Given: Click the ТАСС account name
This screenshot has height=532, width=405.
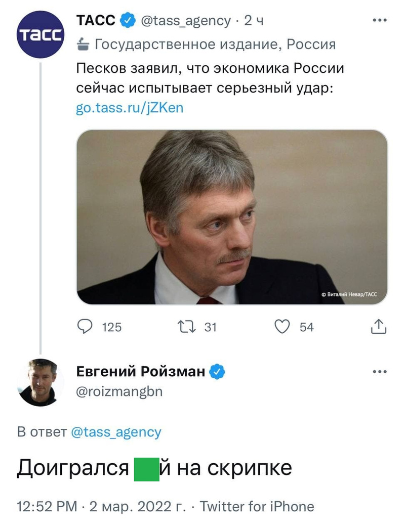Looking at the screenshot, I should (x=96, y=21).
